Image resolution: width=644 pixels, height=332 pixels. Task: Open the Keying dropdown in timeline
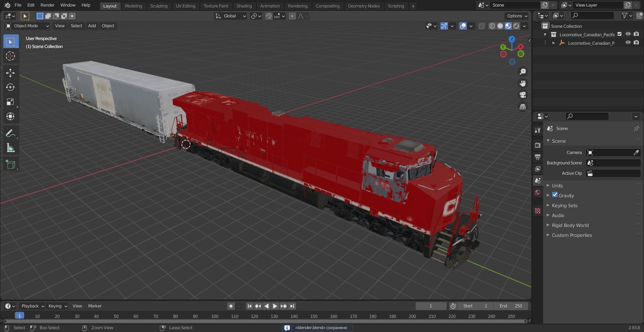(58, 306)
